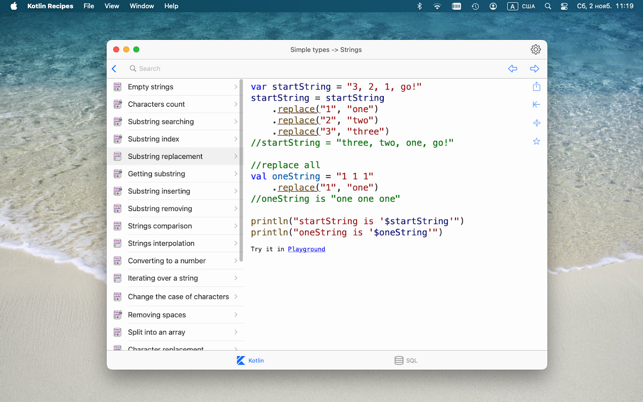
Task: Navigate to previous recipe with left arrow
Action: pyautogui.click(x=513, y=69)
